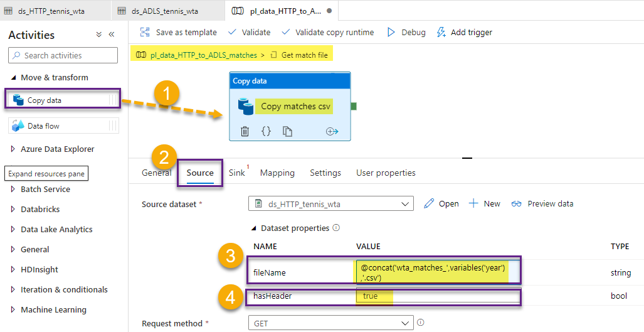Click Request method info icon
The width and height of the screenshot is (644, 332).
[x=421, y=323]
